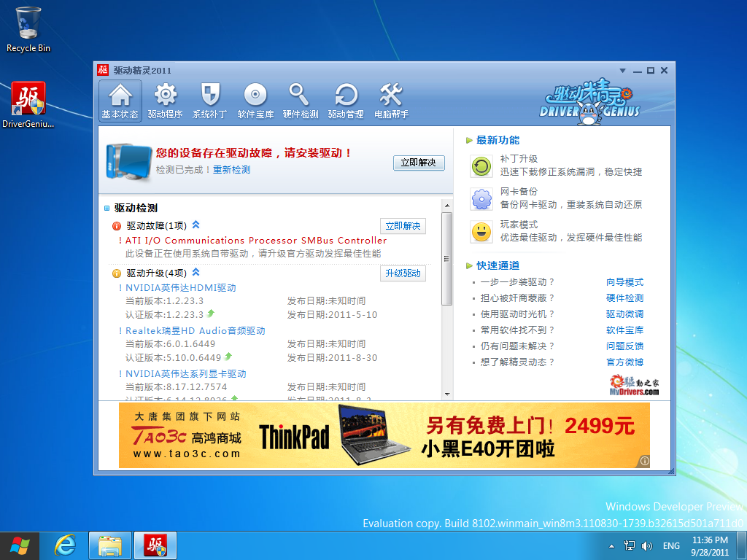Switch to 驱动管理 tab
747x560 pixels.
[x=346, y=101]
